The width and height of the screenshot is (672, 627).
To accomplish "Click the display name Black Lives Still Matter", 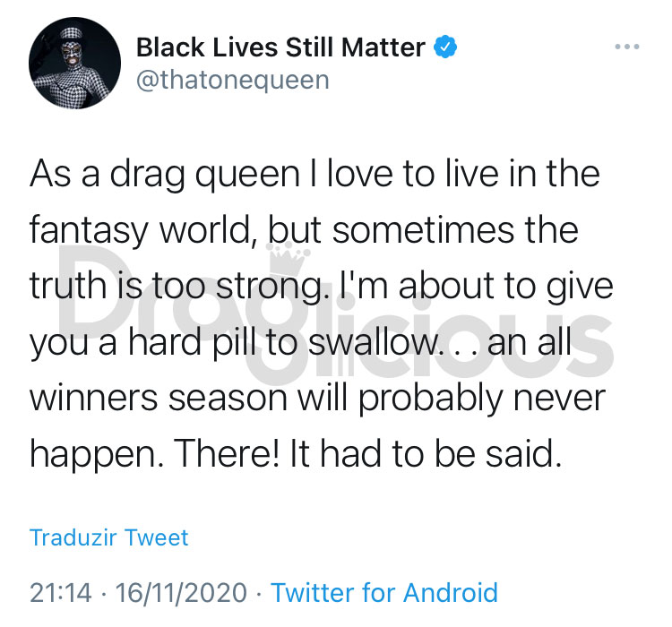I will 280,47.
